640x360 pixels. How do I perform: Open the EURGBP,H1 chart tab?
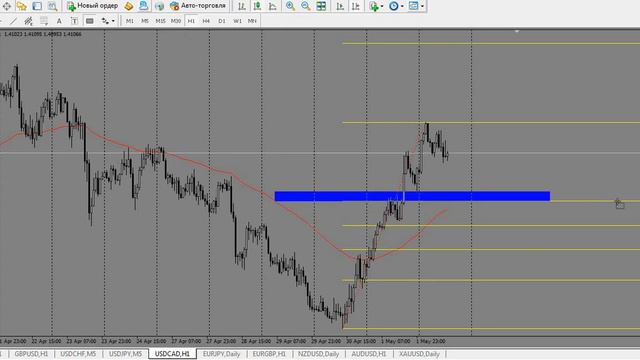[x=269, y=354]
